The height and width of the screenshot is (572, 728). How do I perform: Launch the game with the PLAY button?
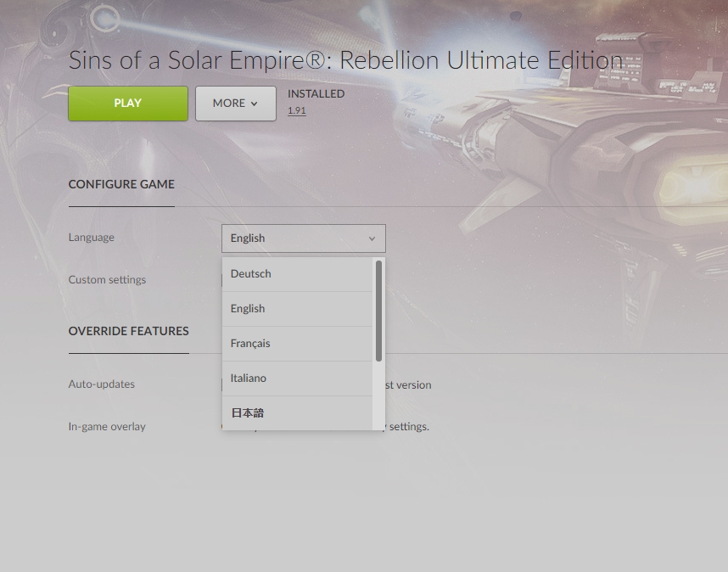pos(128,104)
